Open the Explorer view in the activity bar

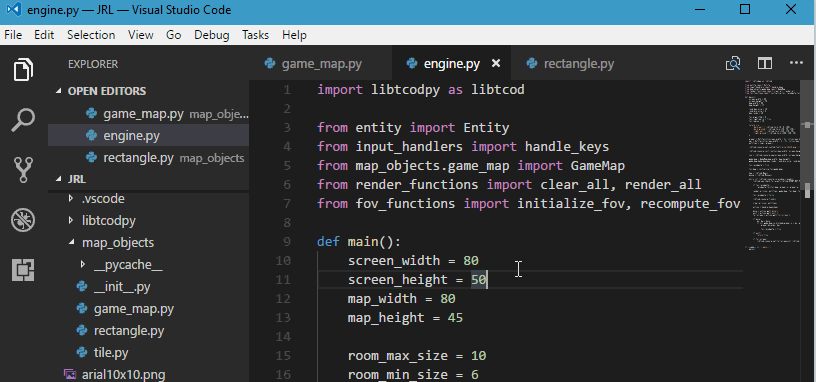coord(23,70)
